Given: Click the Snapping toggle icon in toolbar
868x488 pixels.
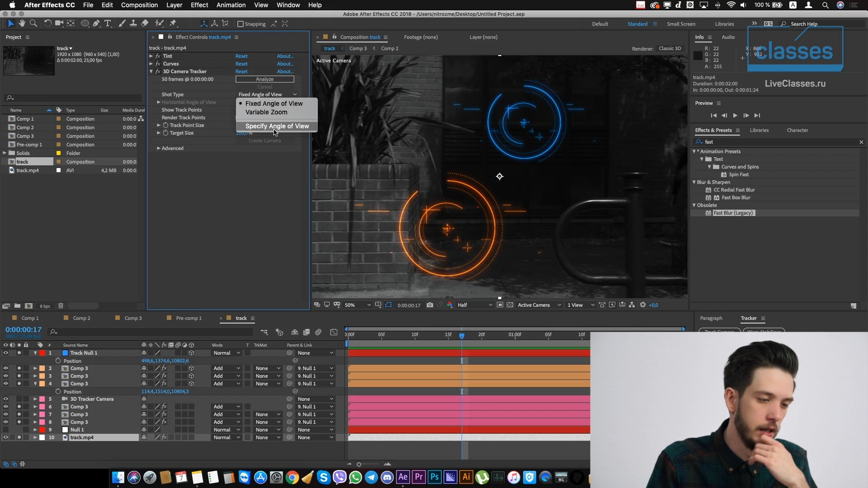Looking at the screenshot, I should tap(240, 24).
